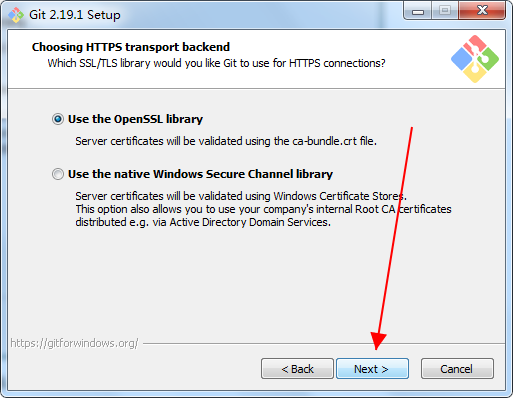This screenshot has height=398, width=513.
Task: Click the 'Git 2.19.1 Setup' title text
Action: (x=75, y=15)
